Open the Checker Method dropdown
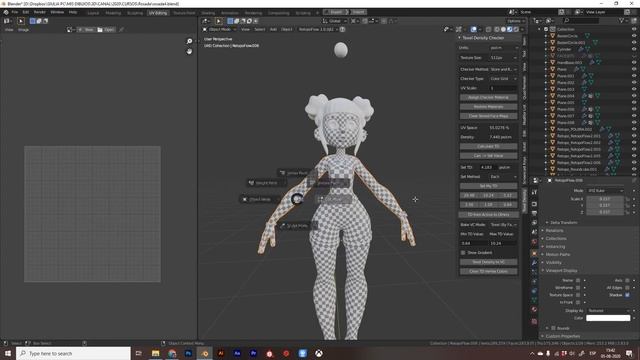 (x=503, y=69)
